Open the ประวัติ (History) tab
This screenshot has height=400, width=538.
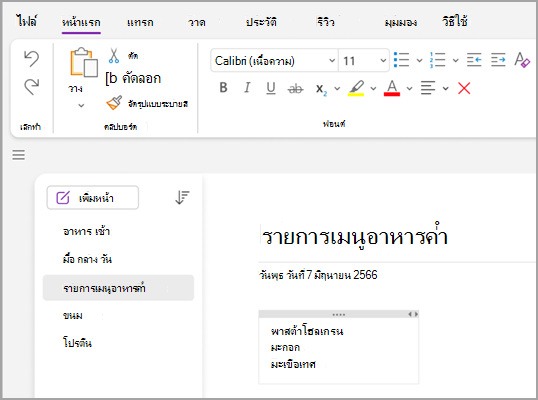(261, 22)
